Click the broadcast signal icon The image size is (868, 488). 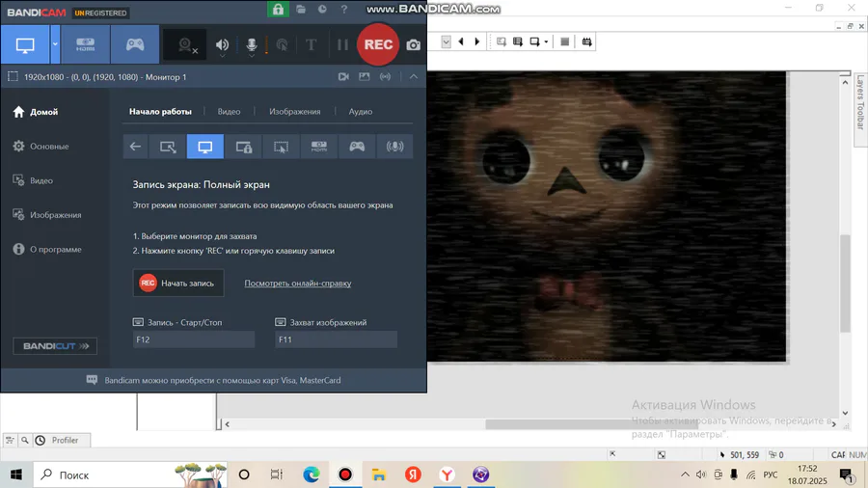(x=385, y=77)
